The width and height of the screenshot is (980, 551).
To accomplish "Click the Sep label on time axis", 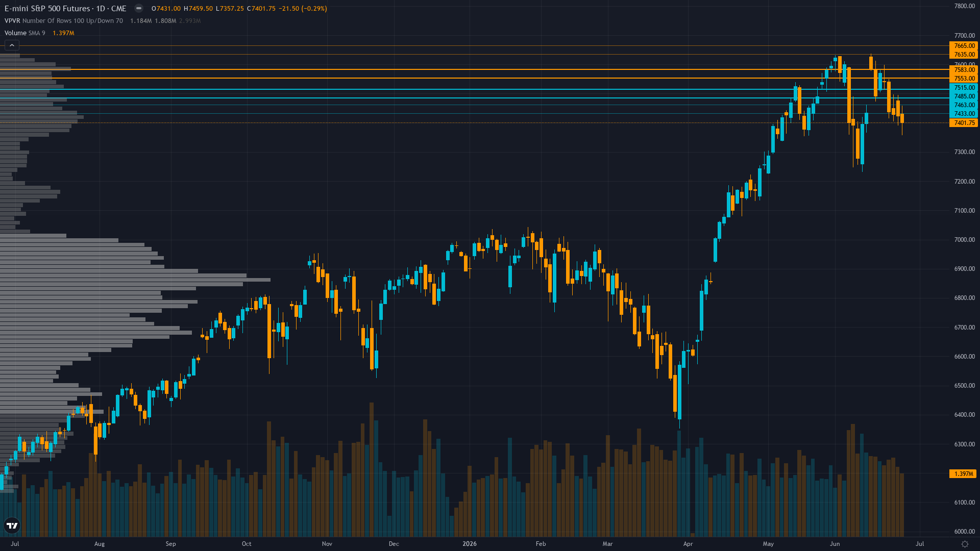I will (170, 544).
